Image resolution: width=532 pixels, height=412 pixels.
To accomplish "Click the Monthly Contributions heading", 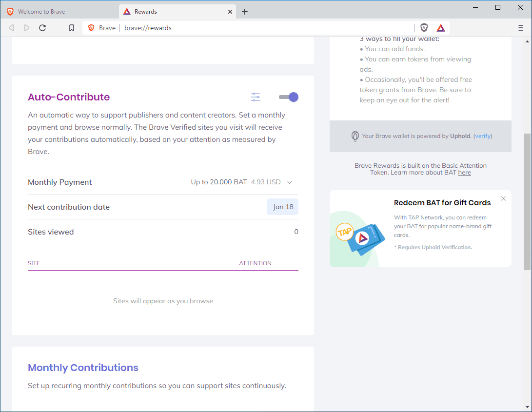I will [83, 368].
